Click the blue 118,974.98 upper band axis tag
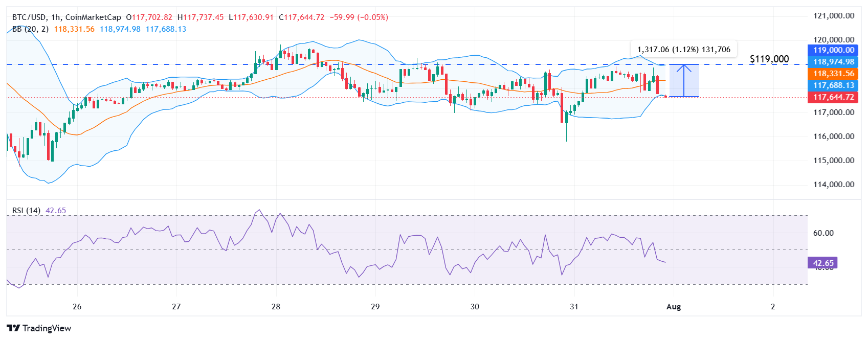 point(833,62)
